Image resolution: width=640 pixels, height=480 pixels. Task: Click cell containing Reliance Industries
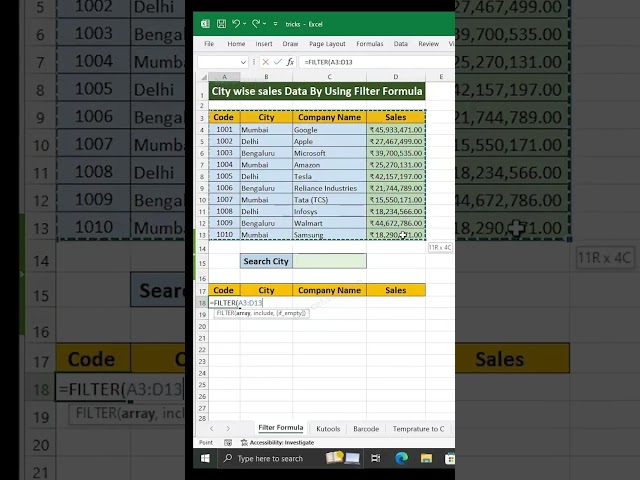(x=329, y=188)
